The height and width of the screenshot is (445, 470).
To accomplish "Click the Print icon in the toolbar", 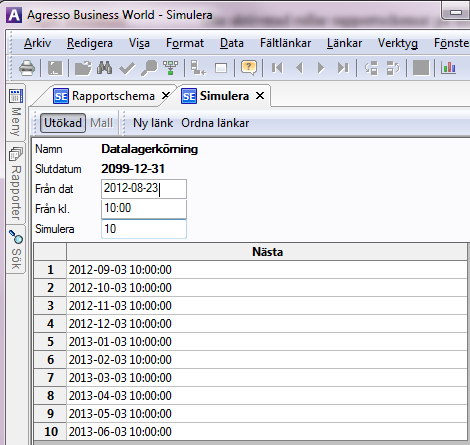I will tap(27, 68).
